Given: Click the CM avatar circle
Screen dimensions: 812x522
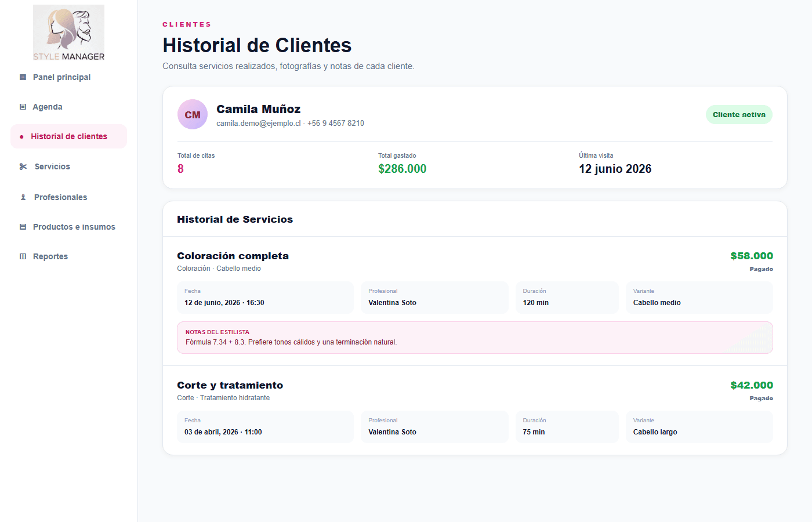Looking at the screenshot, I should (193, 114).
